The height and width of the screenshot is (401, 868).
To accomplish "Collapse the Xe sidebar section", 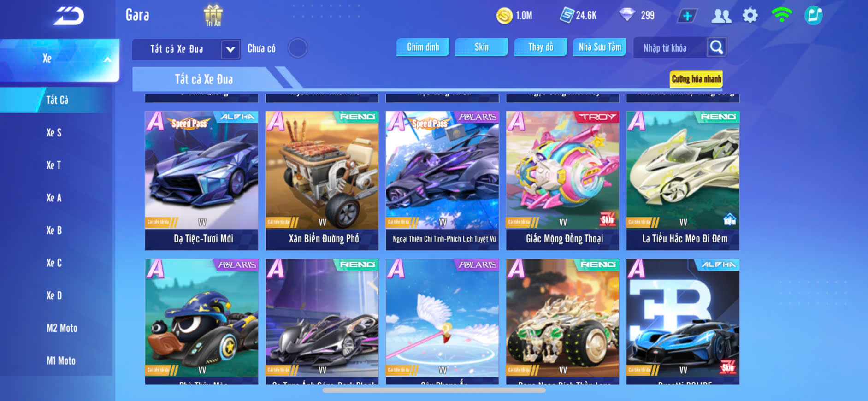I will tap(60, 59).
